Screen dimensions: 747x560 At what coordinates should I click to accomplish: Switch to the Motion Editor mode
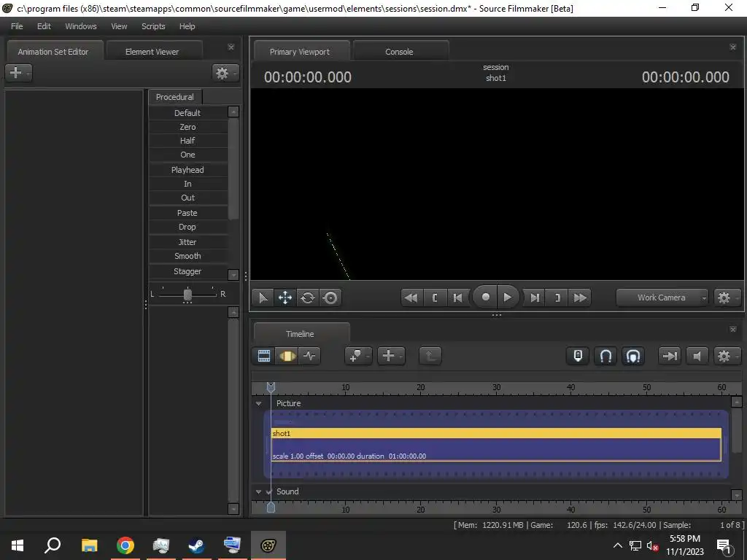click(x=287, y=356)
